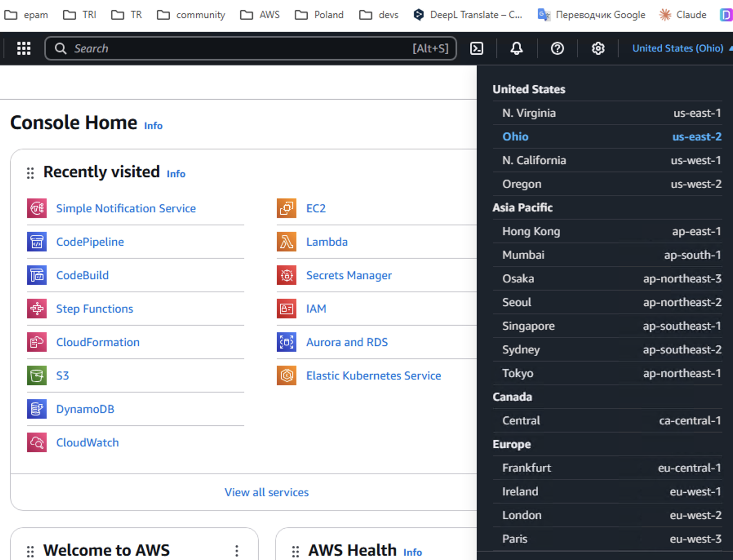The image size is (733, 560).
Task: Open Info next to Recently visited
Action: (176, 174)
